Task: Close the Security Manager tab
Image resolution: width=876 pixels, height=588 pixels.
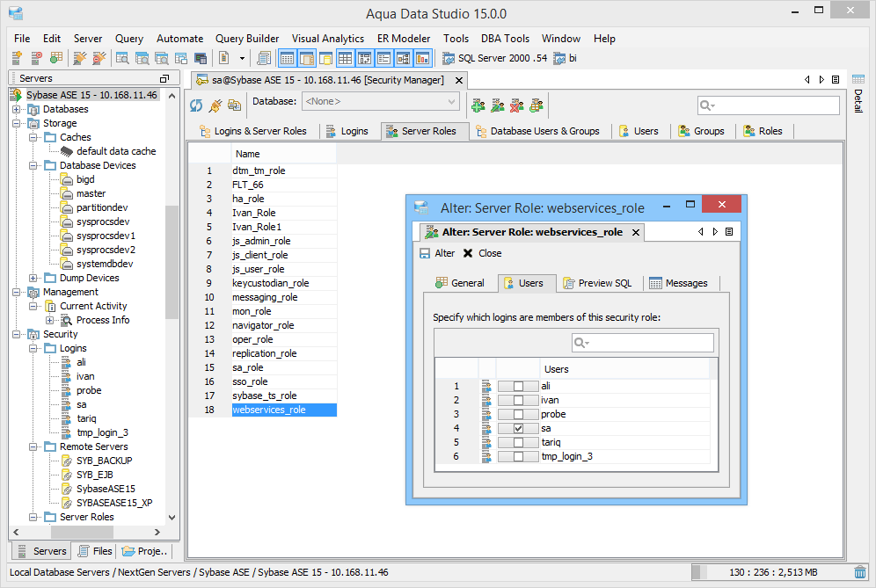Action: click(459, 80)
